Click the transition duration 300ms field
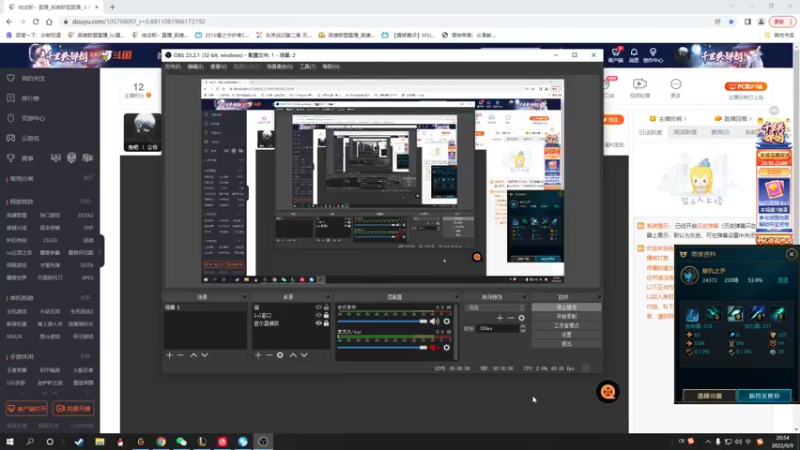 pos(498,329)
